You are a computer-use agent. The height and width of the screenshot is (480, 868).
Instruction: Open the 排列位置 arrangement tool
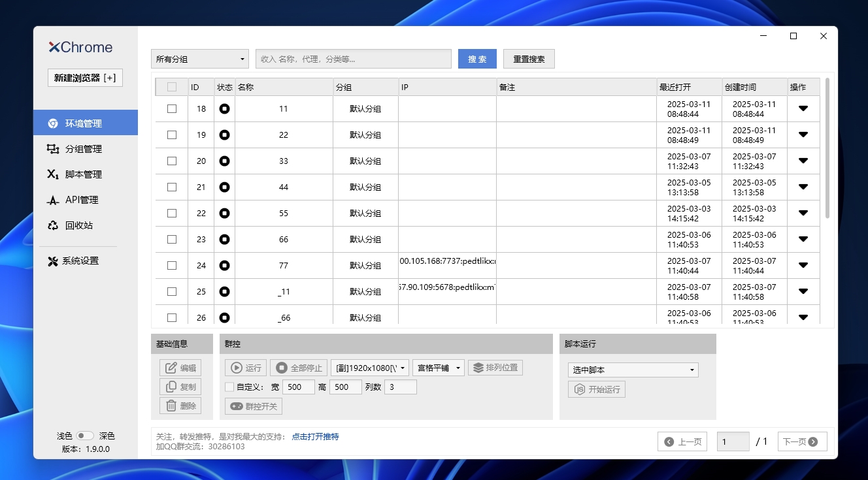(496, 367)
